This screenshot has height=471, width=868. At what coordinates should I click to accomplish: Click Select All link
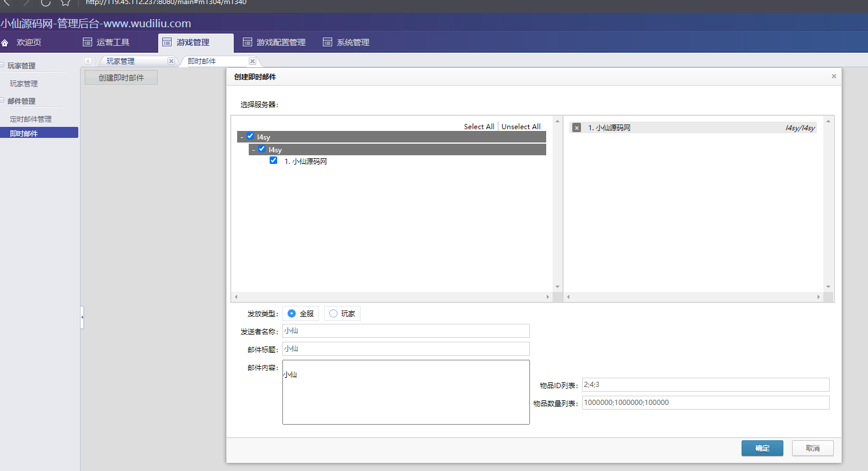pyautogui.click(x=479, y=126)
